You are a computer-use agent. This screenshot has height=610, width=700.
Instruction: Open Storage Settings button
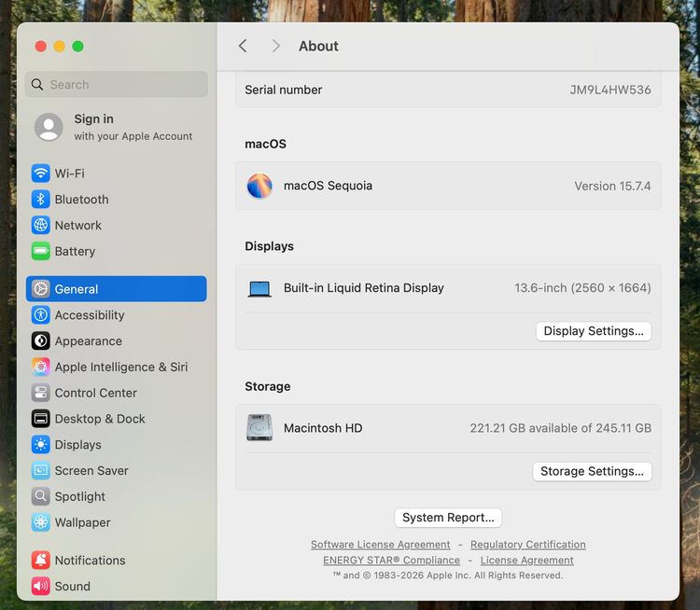(x=592, y=471)
